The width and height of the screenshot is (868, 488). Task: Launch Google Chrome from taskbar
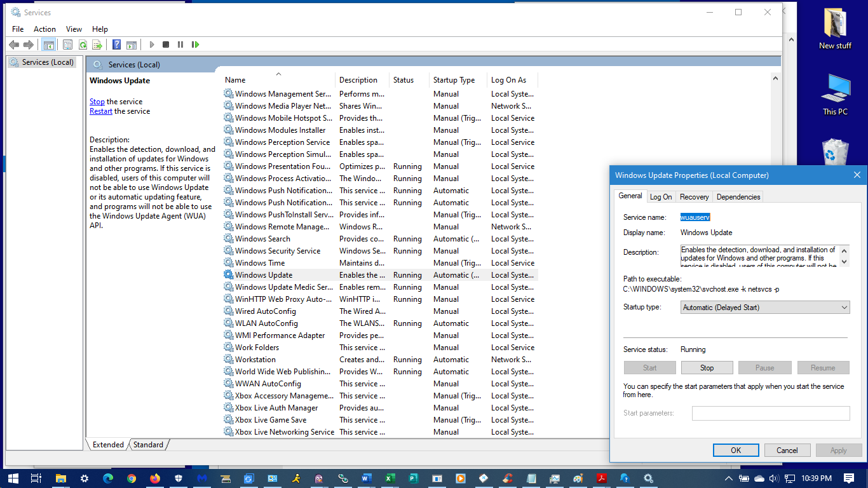pos(132,478)
